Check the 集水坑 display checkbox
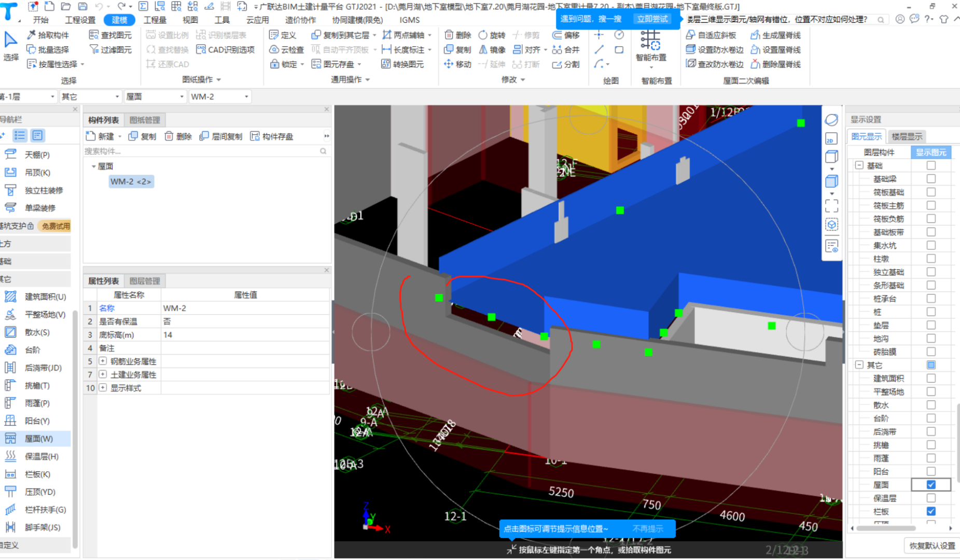The width and height of the screenshot is (960, 560). tap(931, 245)
